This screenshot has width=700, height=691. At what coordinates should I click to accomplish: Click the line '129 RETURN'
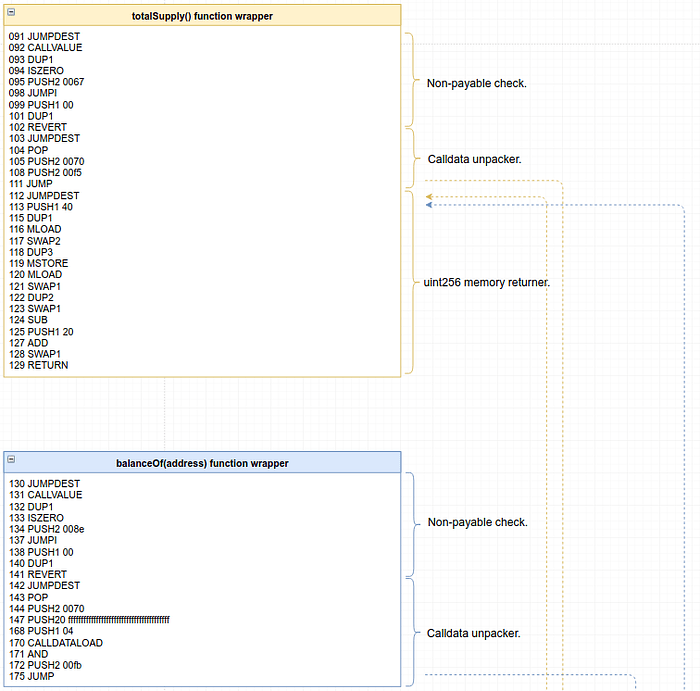39,365
